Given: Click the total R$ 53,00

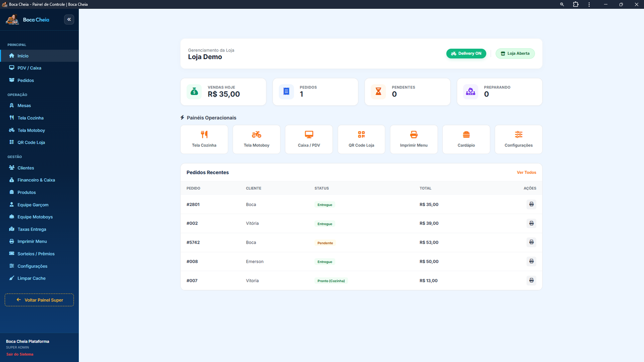Looking at the screenshot, I should click(x=429, y=243).
